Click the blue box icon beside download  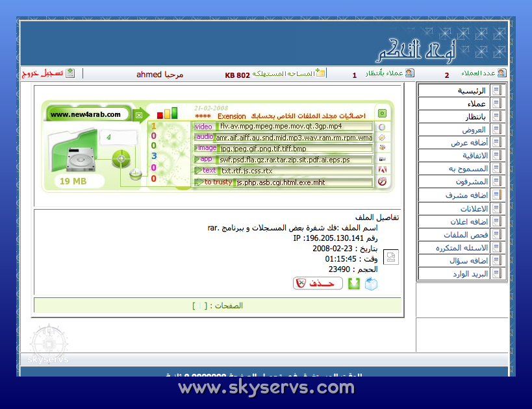coord(371,283)
